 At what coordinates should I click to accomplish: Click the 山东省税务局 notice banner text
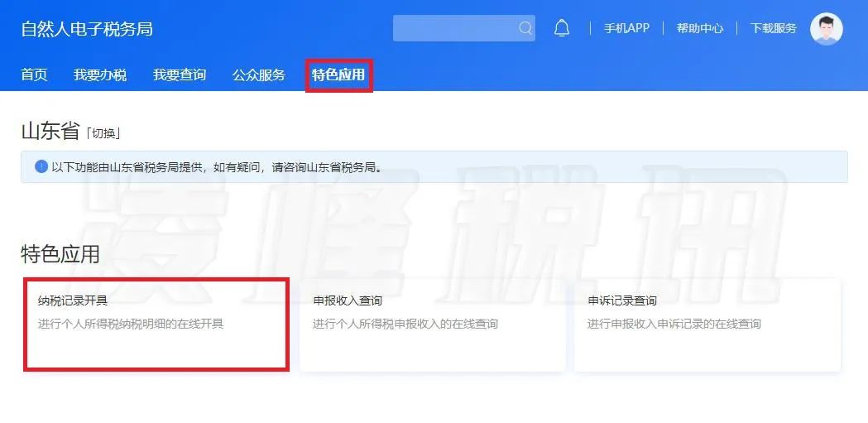point(217,166)
